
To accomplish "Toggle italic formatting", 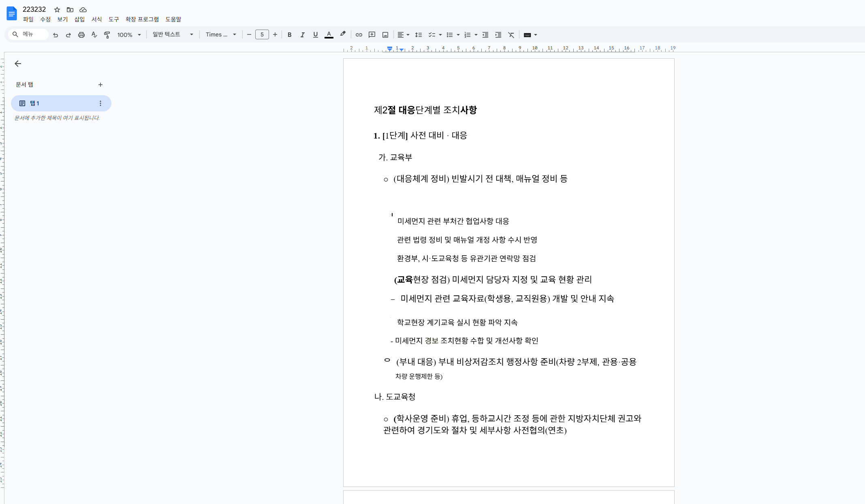I will [302, 35].
